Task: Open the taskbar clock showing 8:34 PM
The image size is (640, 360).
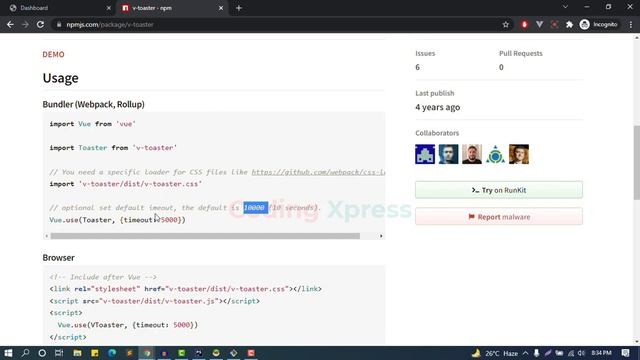Action: coord(601,353)
